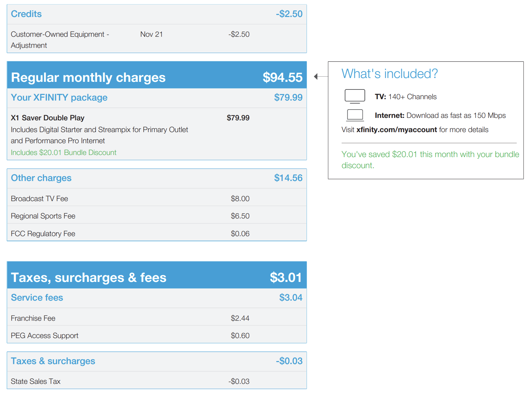The width and height of the screenshot is (532, 396).
Task: Select the Includes $20.01 Bundle Discount text
Action: point(63,153)
